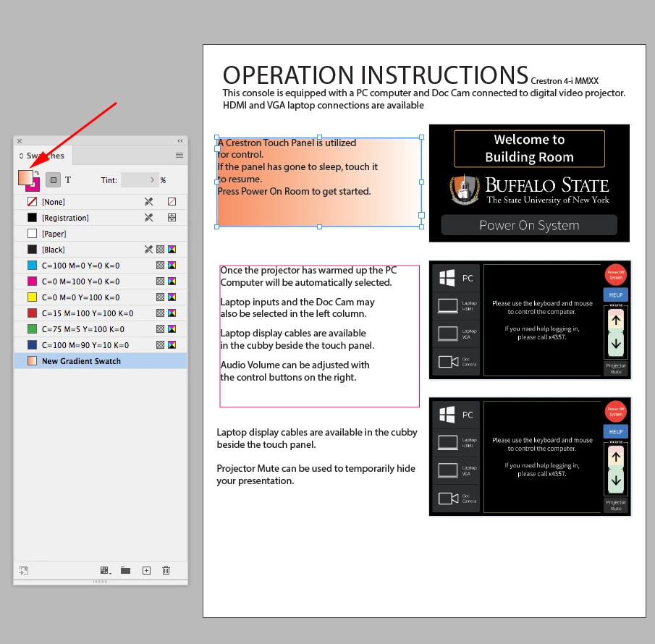Select the Buffalo State Power On System image

[529, 183]
